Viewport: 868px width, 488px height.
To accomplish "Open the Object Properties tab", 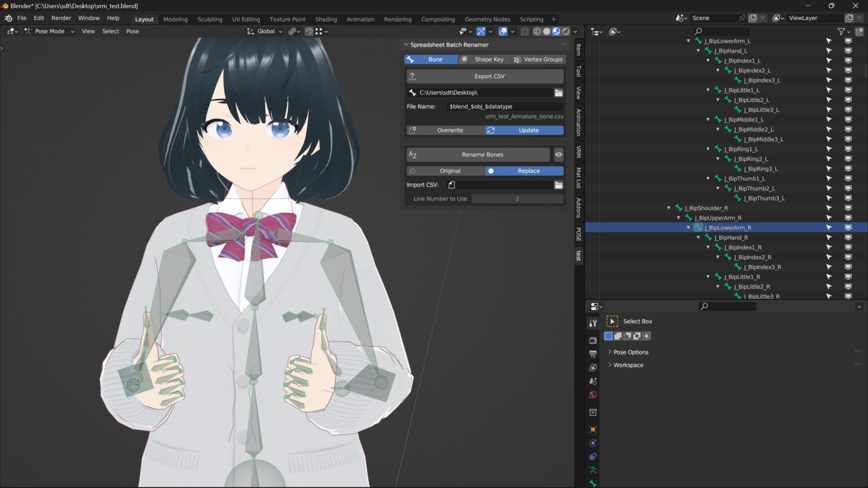I will (x=592, y=429).
